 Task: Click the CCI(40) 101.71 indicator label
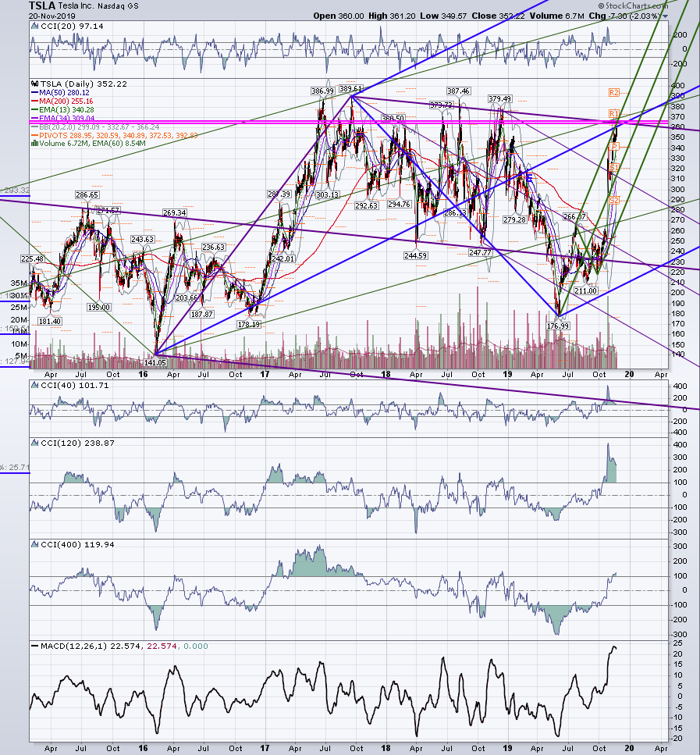[x=76, y=385]
